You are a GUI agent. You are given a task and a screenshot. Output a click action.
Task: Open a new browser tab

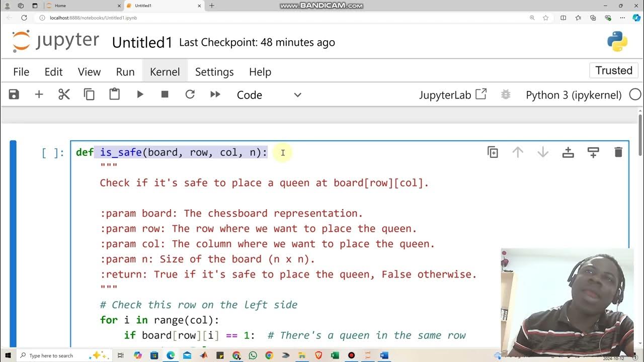point(212,6)
